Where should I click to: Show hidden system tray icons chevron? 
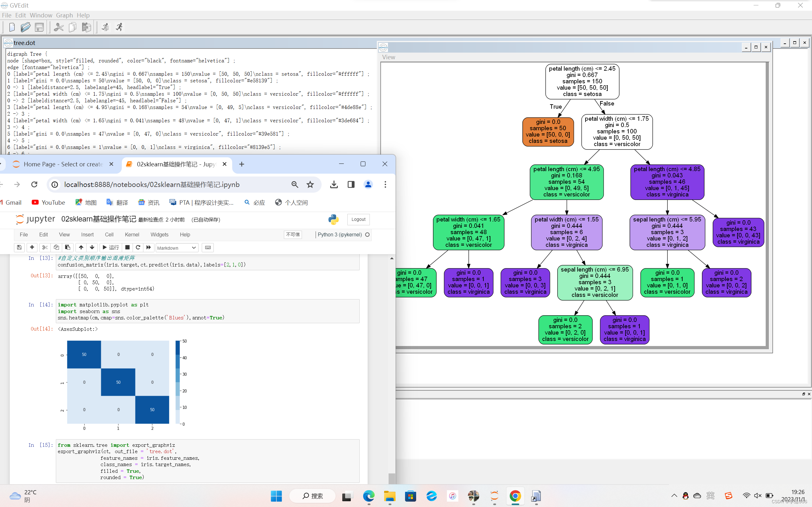click(x=674, y=496)
